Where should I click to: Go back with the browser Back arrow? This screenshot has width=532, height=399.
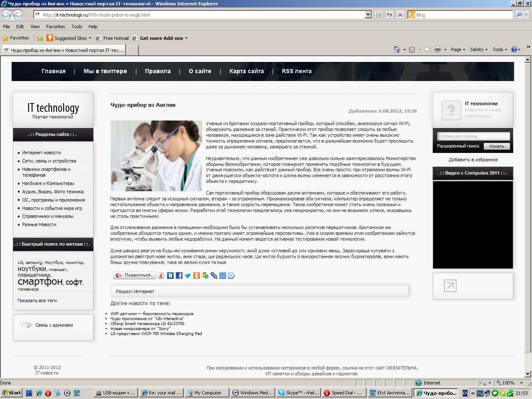7,15
